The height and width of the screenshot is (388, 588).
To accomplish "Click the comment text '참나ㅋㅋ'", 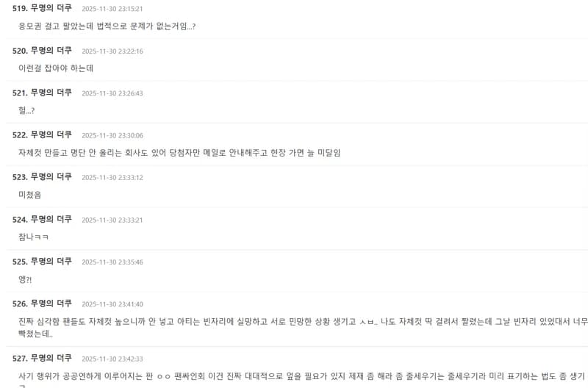I will [x=33, y=237].
